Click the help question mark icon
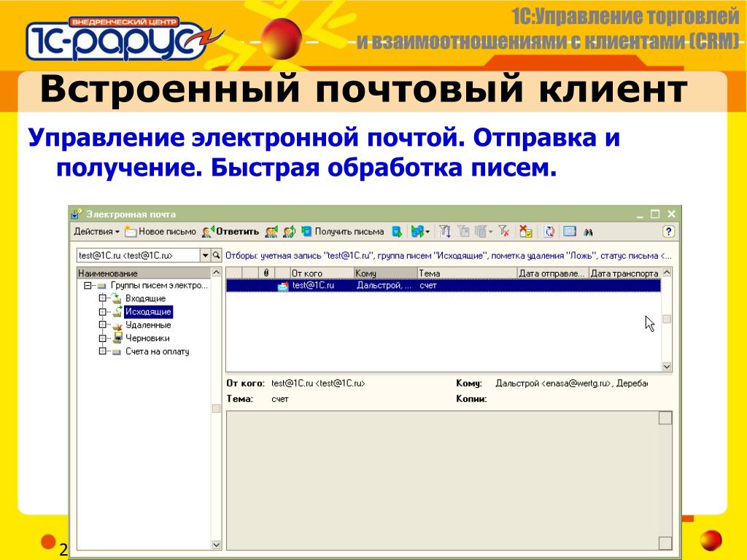The image size is (747, 560). (x=668, y=232)
